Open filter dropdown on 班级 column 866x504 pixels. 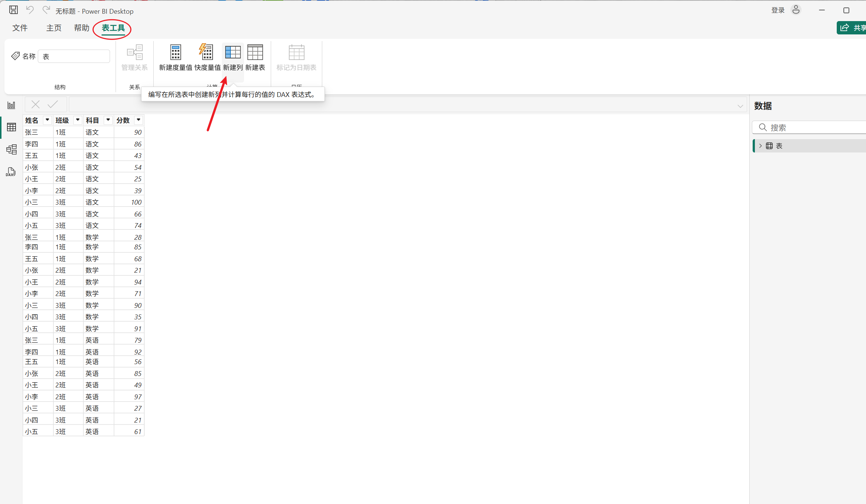[78, 120]
